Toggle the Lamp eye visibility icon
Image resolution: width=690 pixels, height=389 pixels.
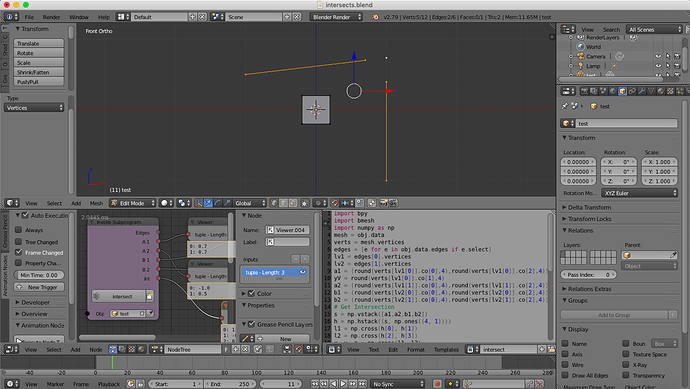pos(658,66)
